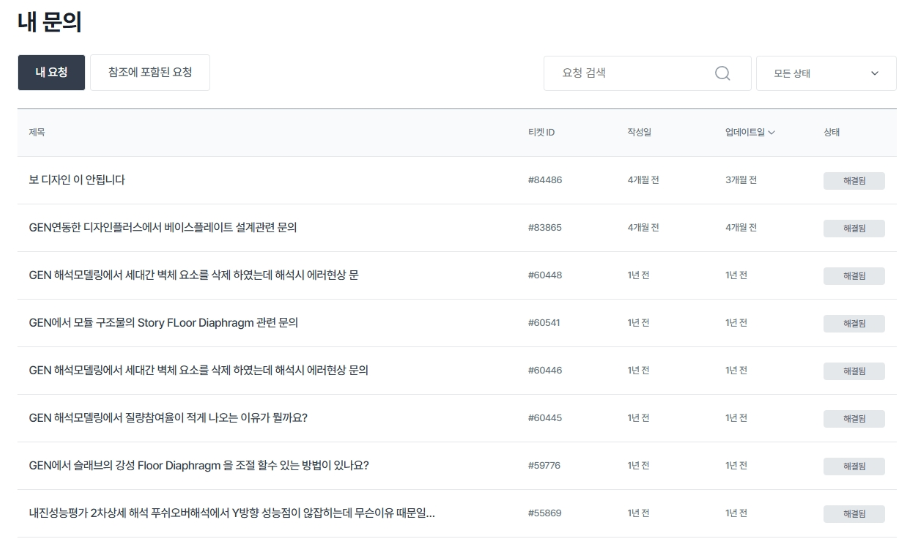
Task: Open 세대간 벽체 ticket ending 에러현상 문의
Action: pos(198,371)
